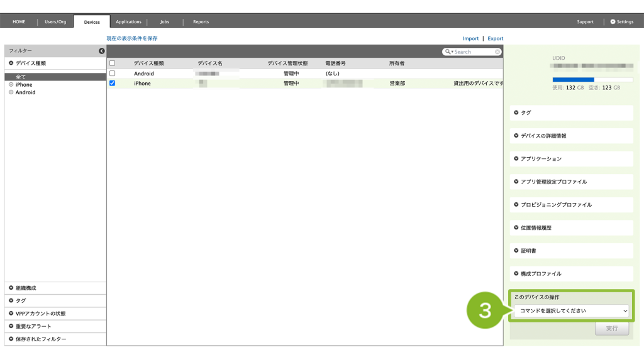Click 営業部 owner cell
The width and height of the screenshot is (644, 362).
[397, 84]
